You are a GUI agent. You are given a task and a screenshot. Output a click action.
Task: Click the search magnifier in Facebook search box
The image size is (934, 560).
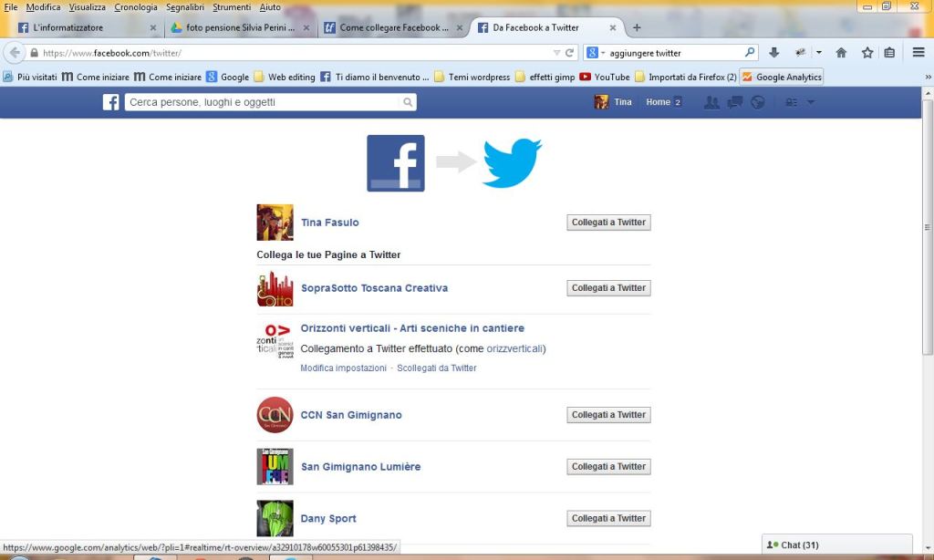point(408,102)
